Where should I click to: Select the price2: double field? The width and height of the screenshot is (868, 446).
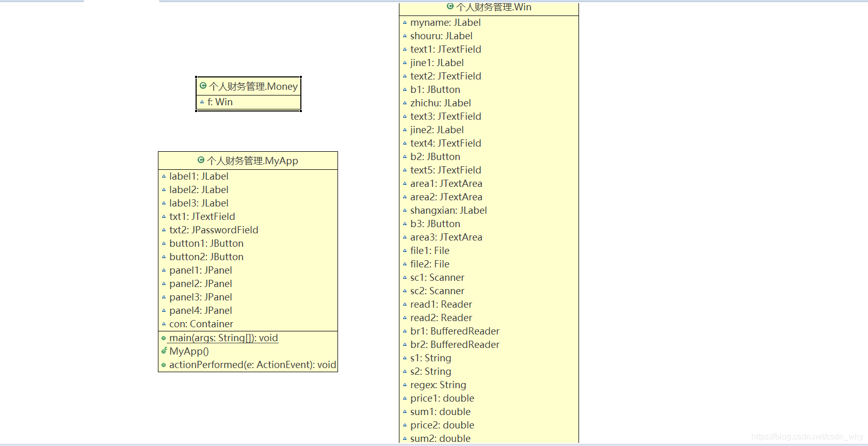coord(442,425)
